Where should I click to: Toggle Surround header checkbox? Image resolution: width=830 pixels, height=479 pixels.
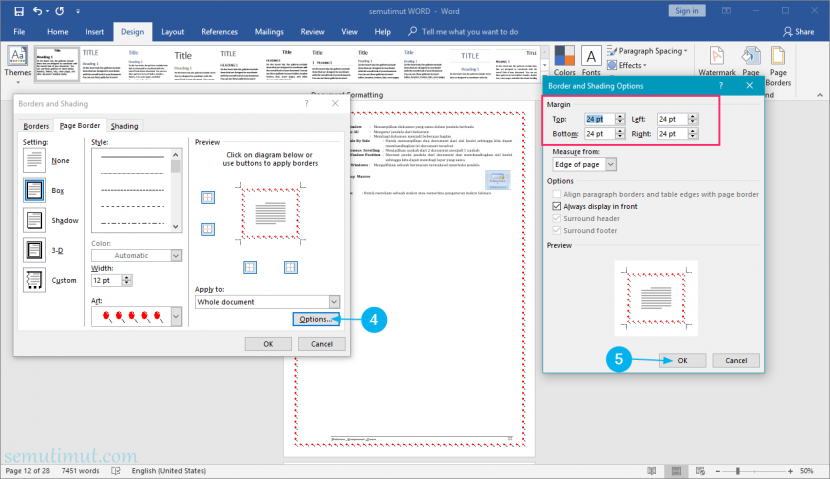[x=556, y=219]
